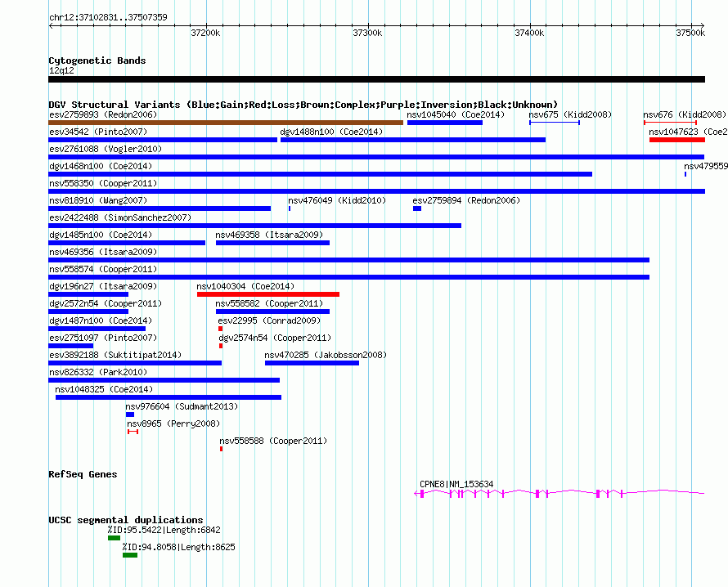This screenshot has height=587, width=728.
Task: Select esv2751097 (Pinto2007) variant label
Action: coord(103,338)
